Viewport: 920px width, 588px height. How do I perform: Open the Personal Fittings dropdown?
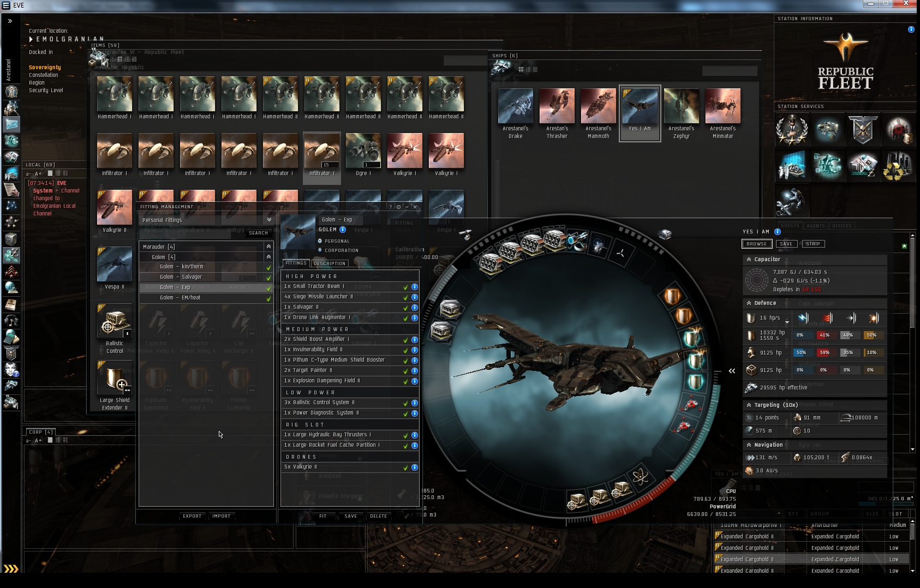click(x=206, y=220)
